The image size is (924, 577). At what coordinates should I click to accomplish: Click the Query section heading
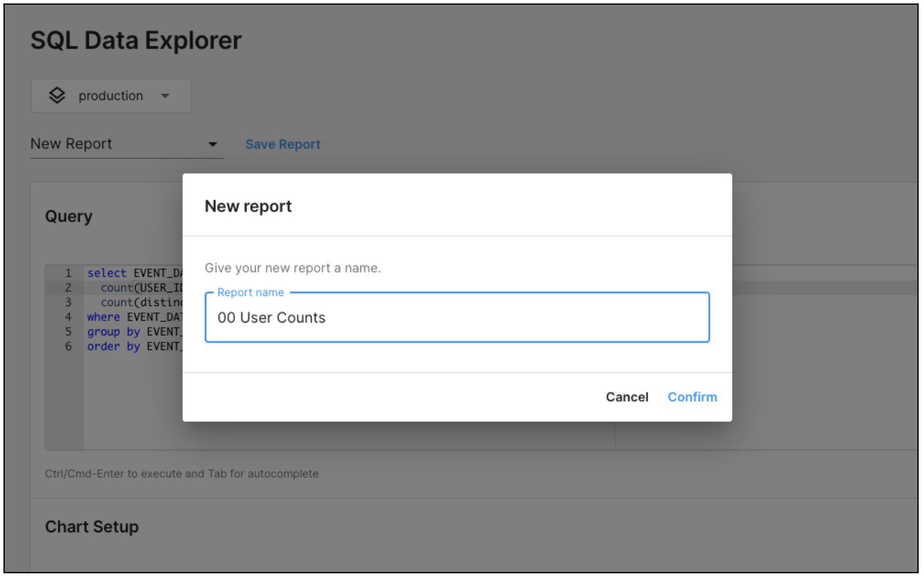pos(69,216)
